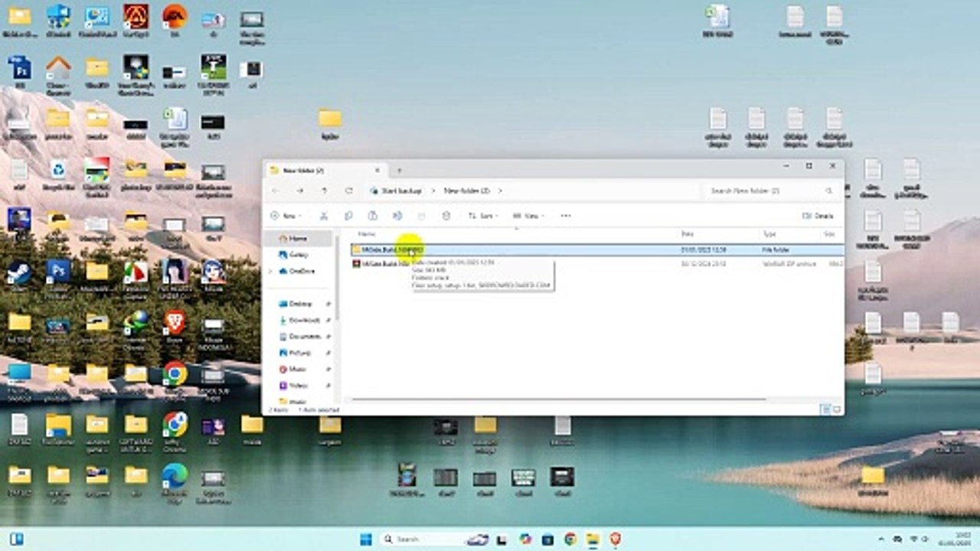
Task: Cut the selected item
Action: 324,216
